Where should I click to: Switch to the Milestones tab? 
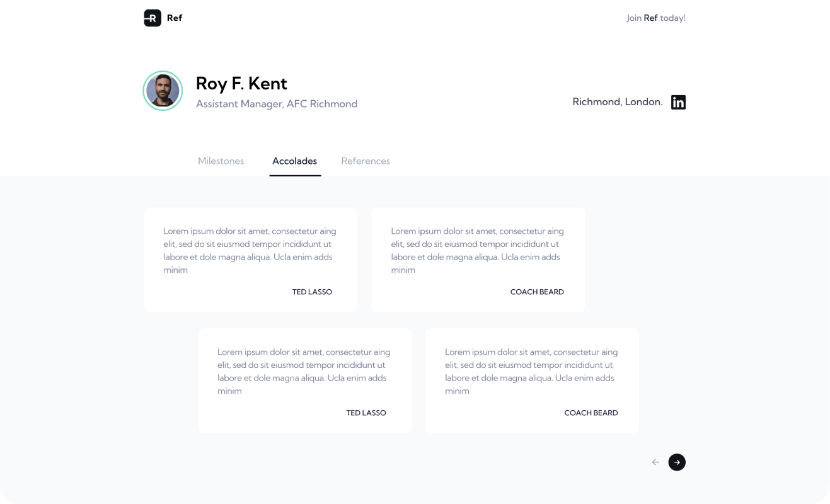tap(221, 161)
